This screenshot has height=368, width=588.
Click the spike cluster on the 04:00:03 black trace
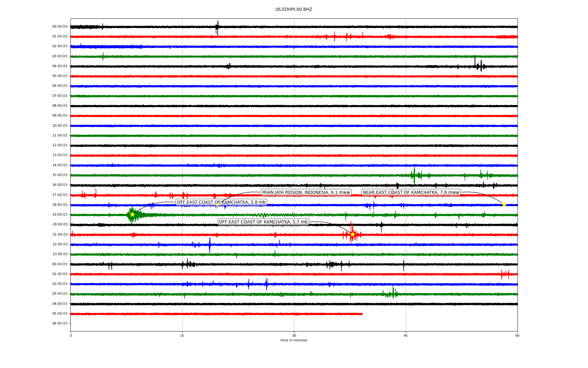click(x=479, y=66)
